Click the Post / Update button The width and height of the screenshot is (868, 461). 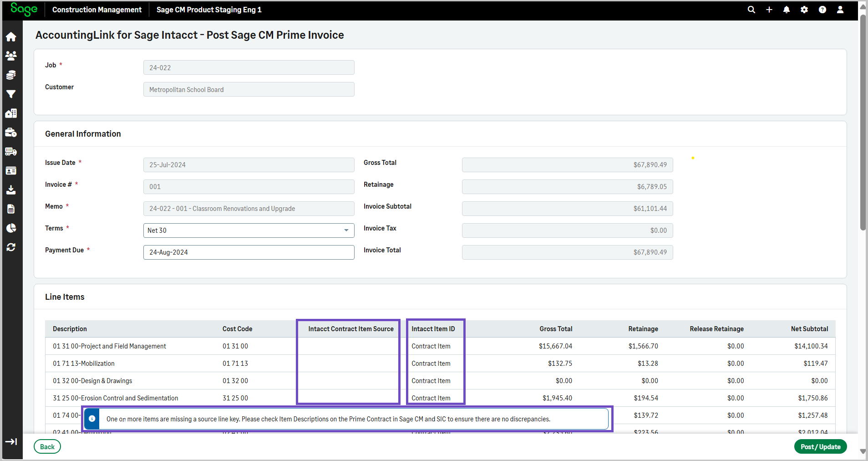point(820,446)
